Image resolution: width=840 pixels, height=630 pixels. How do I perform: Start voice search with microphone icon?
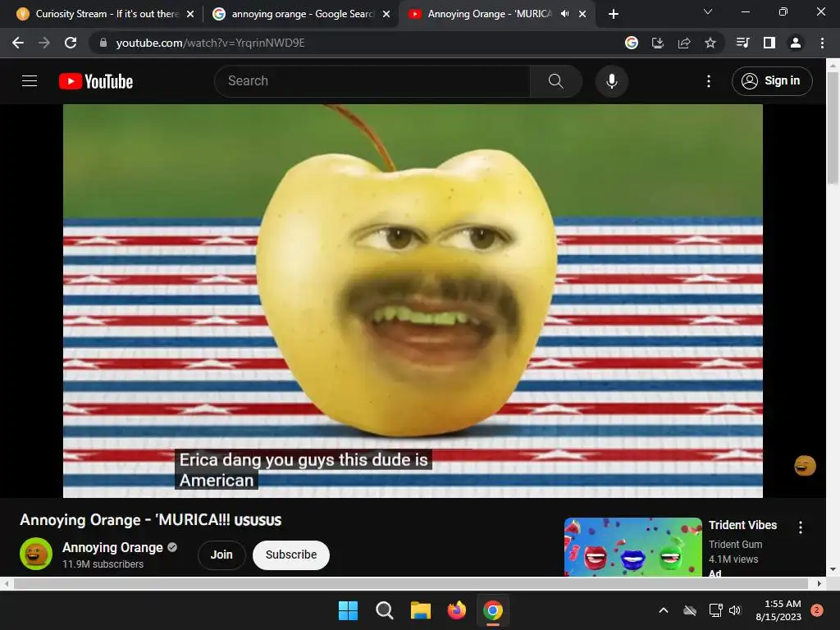pyautogui.click(x=611, y=81)
